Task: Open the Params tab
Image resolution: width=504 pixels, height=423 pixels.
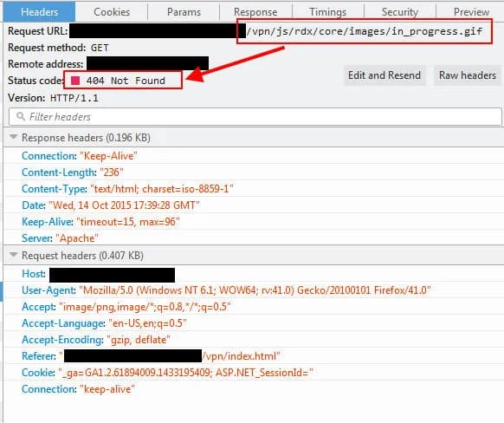Action: coord(184,12)
